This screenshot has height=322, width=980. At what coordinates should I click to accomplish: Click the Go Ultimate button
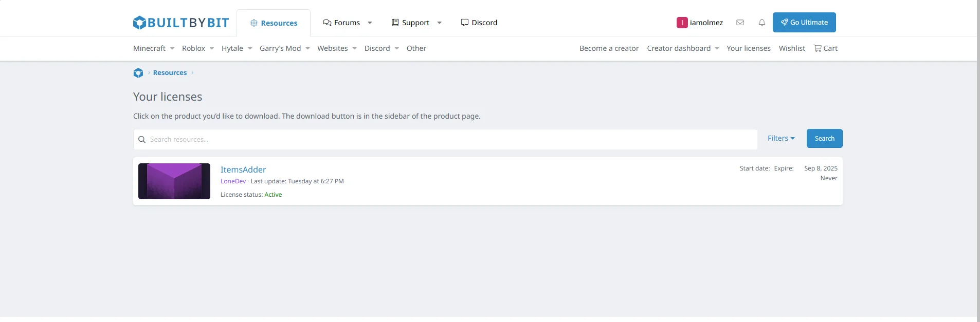804,23
